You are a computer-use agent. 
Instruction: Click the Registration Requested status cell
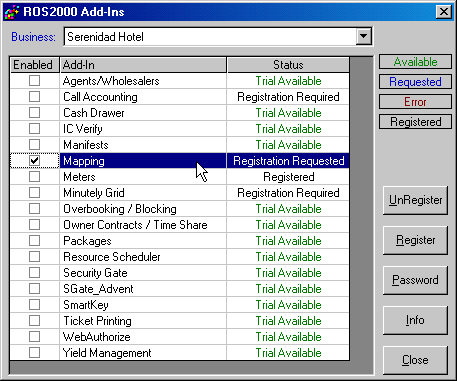click(288, 161)
